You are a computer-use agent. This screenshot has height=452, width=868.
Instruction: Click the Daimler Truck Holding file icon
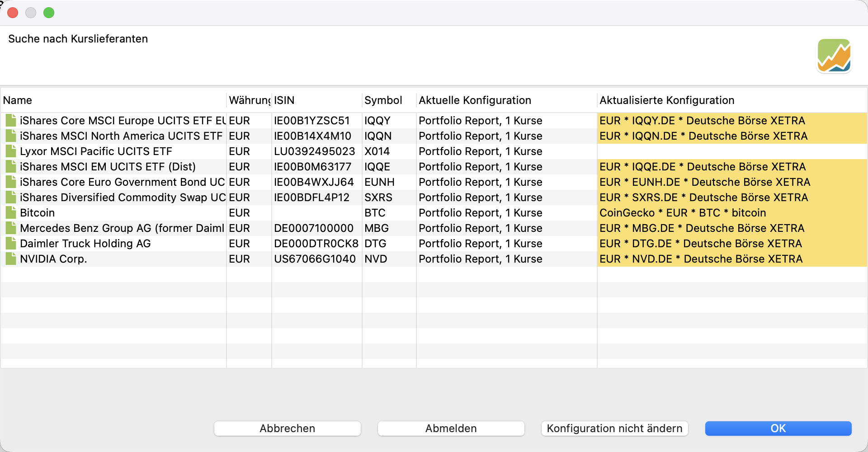[11, 243]
